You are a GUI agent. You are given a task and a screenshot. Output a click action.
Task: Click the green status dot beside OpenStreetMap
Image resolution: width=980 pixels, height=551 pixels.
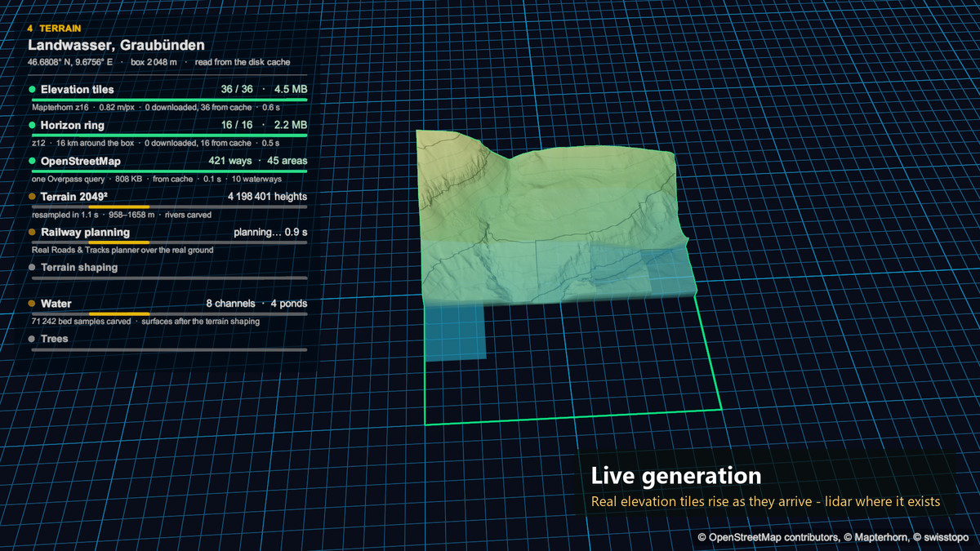32,161
